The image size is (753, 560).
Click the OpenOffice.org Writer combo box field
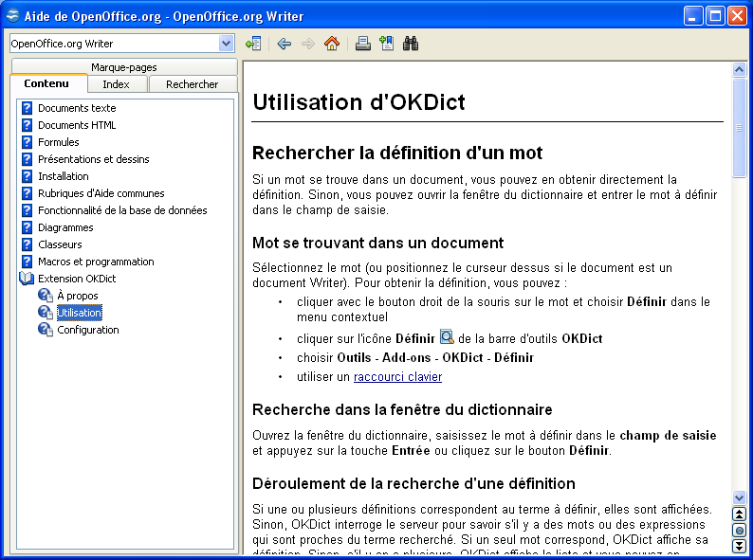(122, 44)
